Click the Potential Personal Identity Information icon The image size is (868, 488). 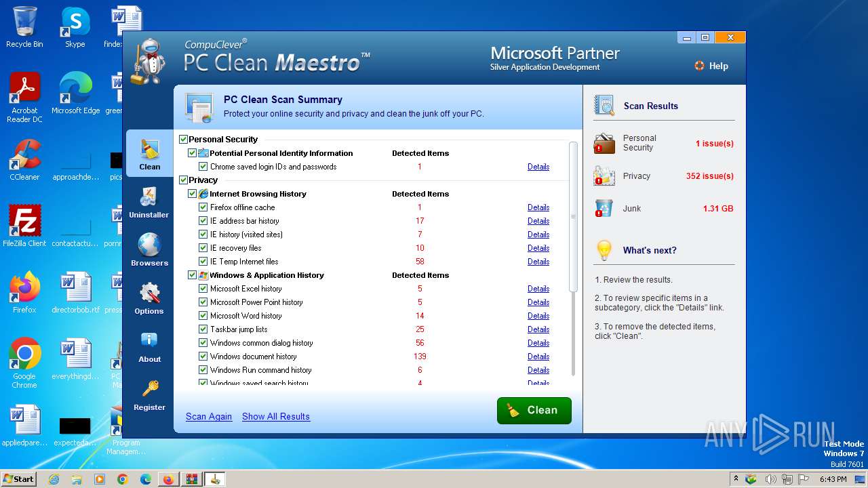click(203, 153)
